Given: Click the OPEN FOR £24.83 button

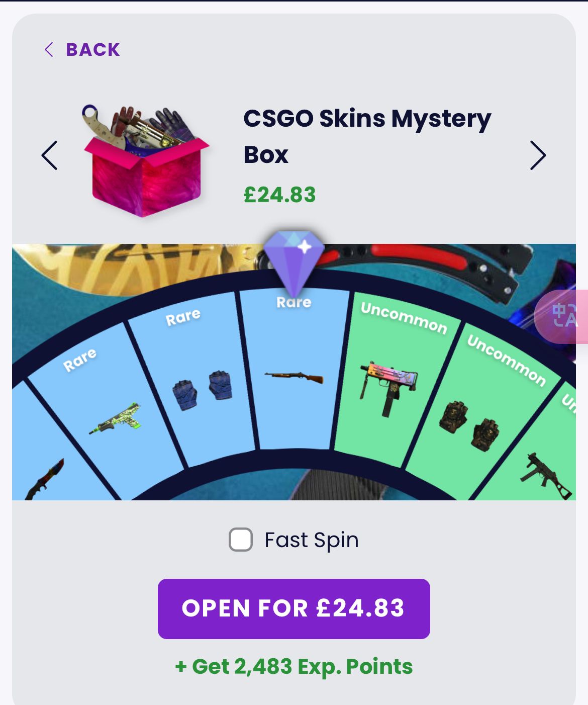Looking at the screenshot, I should [x=294, y=609].
